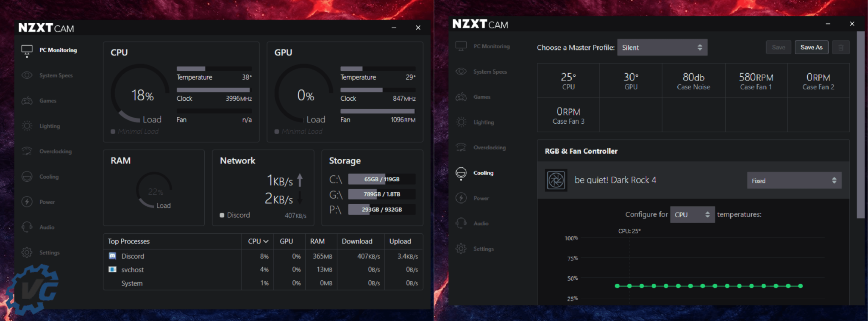Click the Save As button
The height and width of the screenshot is (321, 868).
pyautogui.click(x=811, y=47)
